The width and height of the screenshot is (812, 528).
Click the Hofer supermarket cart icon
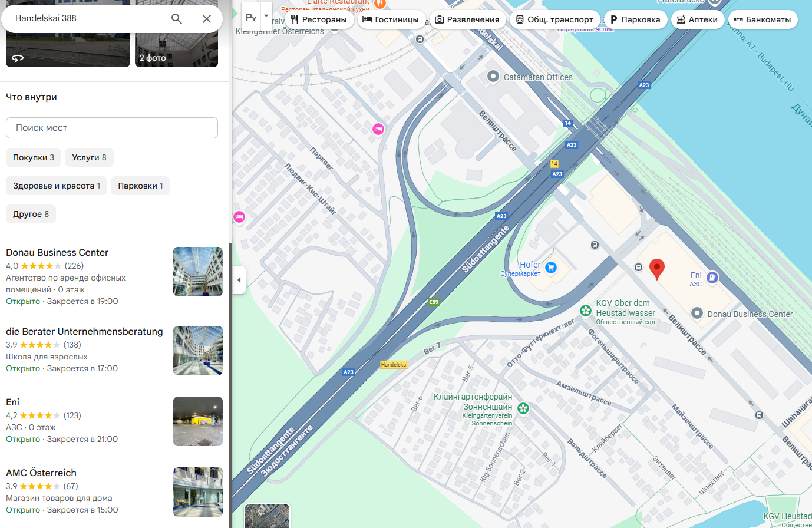[x=550, y=268]
